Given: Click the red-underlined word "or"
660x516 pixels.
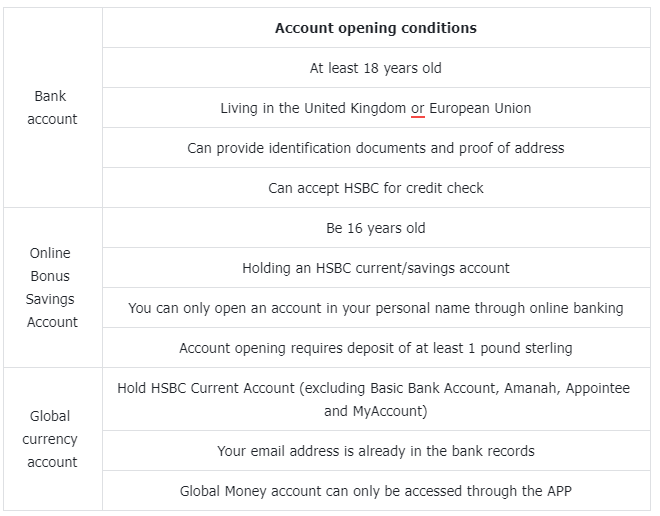Looking at the screenshot, I should pyautogui.click(x=418, y=108).
